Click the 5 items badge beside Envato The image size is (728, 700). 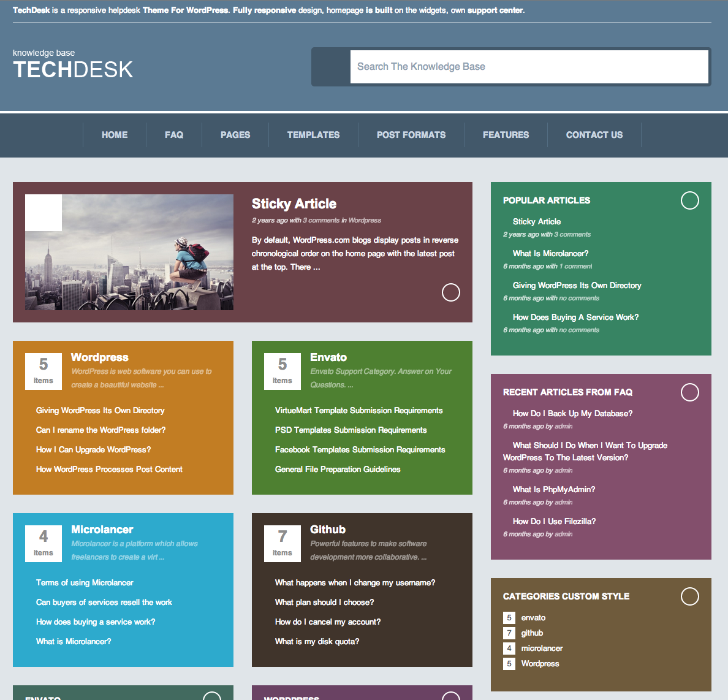coord(282,371)
